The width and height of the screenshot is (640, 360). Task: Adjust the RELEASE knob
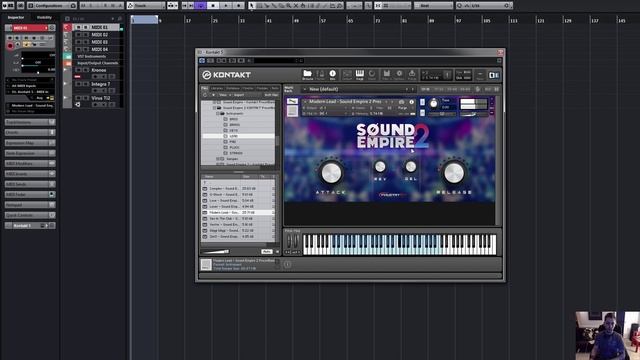click(453, 173)
